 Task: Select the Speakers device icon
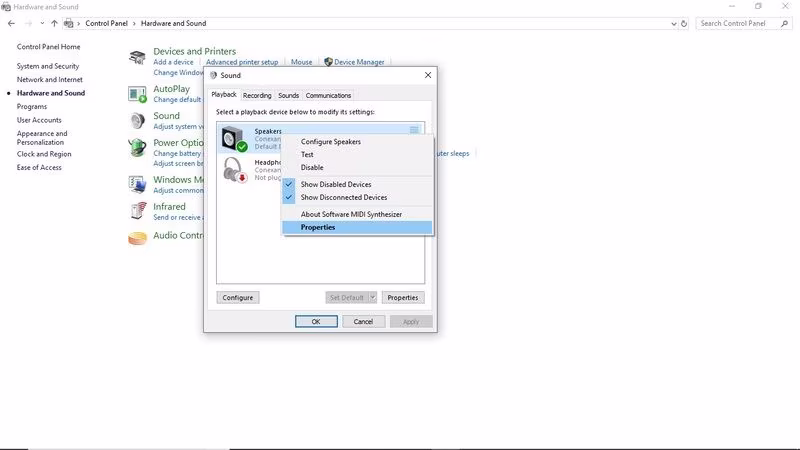click(234, 138)
